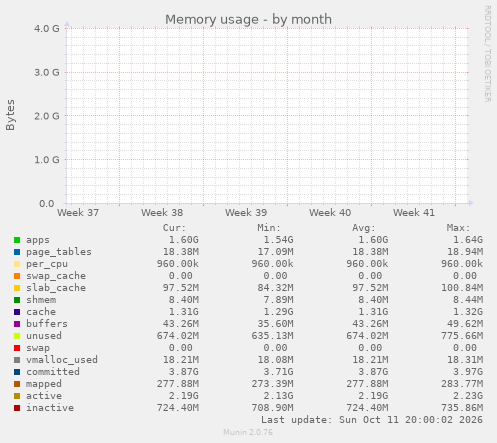This screenshot has width=497, height=443.
Task: Click the 'Cur:' column header
Action: click(x=174, y=228)
